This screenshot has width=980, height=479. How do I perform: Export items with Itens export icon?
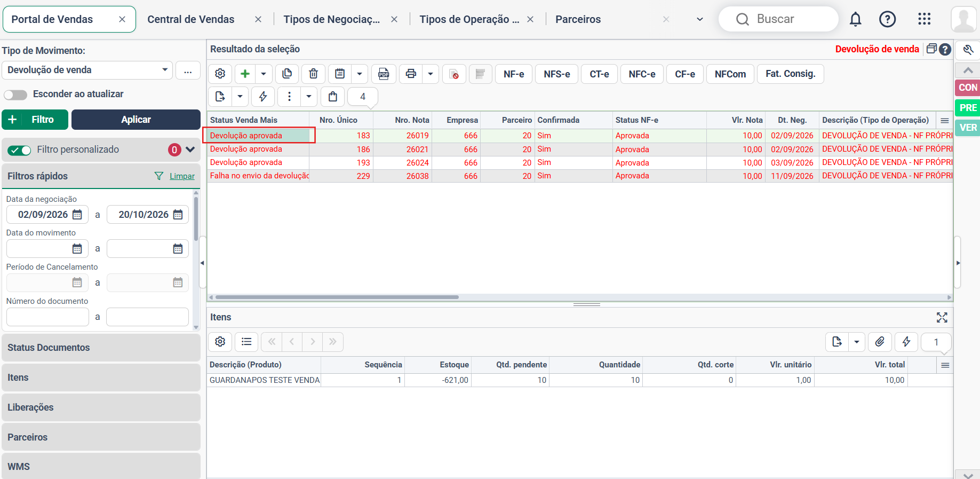837,341
